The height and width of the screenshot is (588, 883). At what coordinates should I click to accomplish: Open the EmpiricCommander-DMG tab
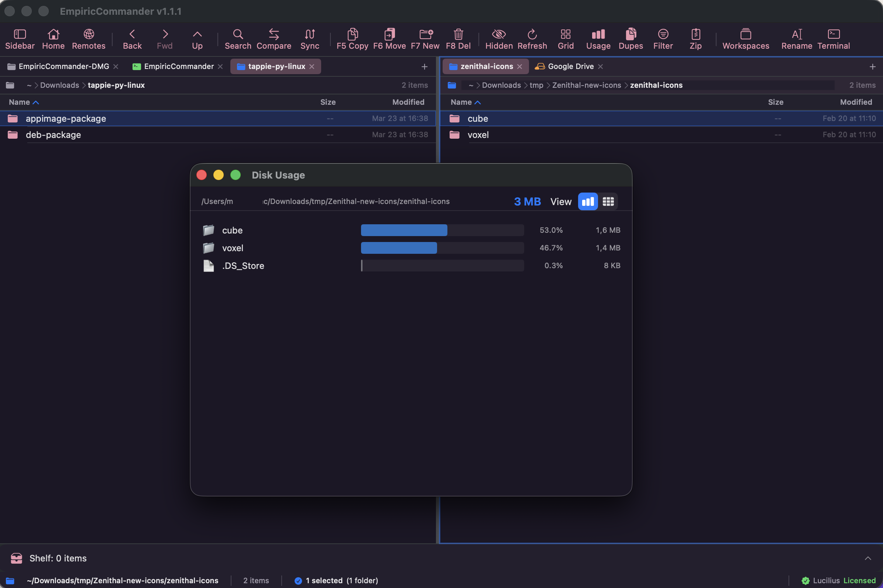pyautogui.click(x=63, y=66)
